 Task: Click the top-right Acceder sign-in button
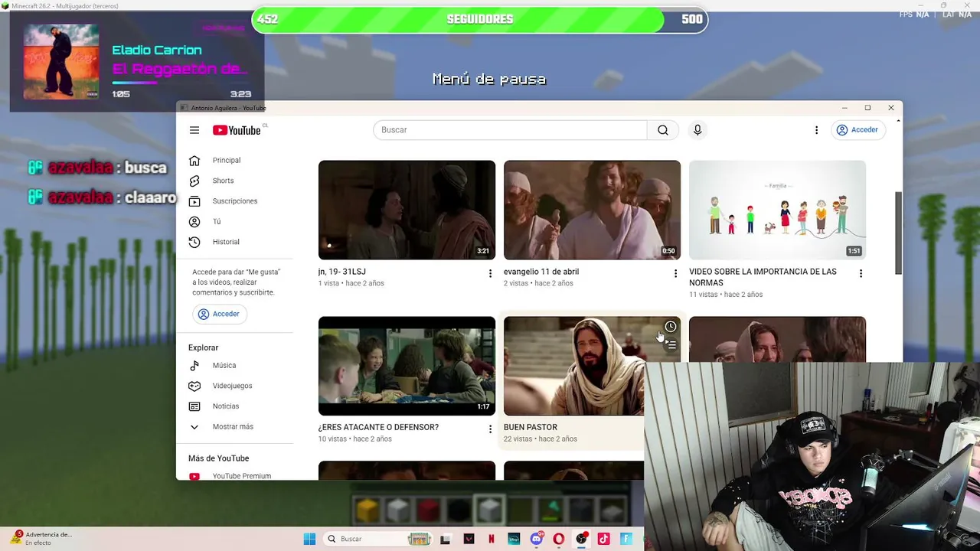point(857,130)
